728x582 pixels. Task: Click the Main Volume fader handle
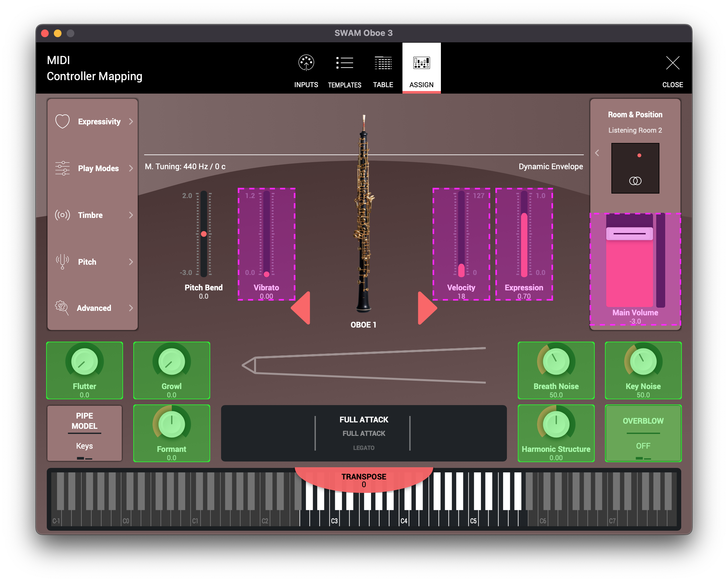pos(629,234)
